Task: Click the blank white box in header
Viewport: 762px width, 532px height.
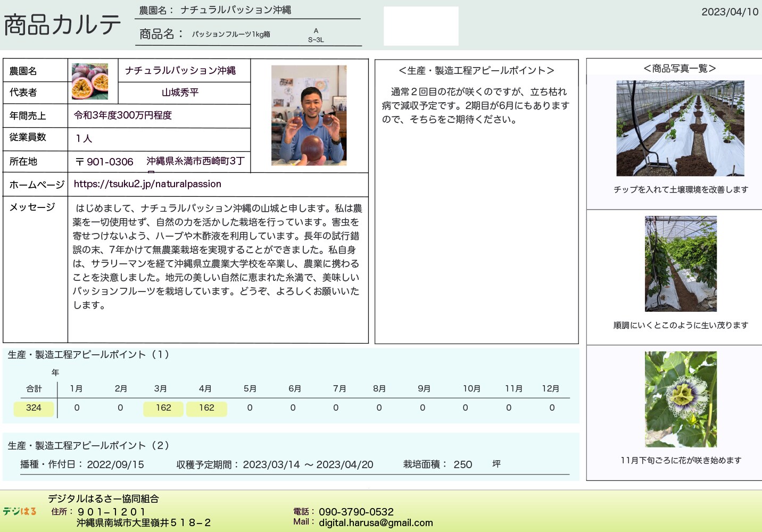Action: [421, 26]
